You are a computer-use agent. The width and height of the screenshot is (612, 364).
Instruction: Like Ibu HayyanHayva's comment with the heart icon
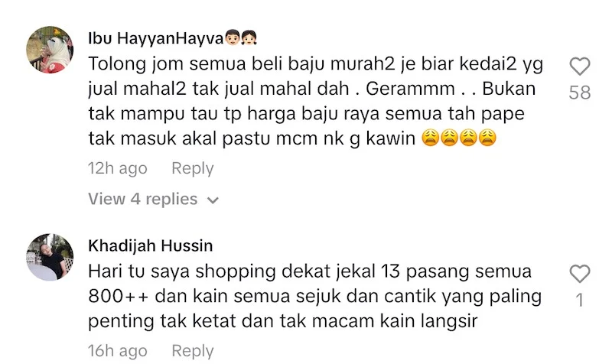click(x=580, y=66)
